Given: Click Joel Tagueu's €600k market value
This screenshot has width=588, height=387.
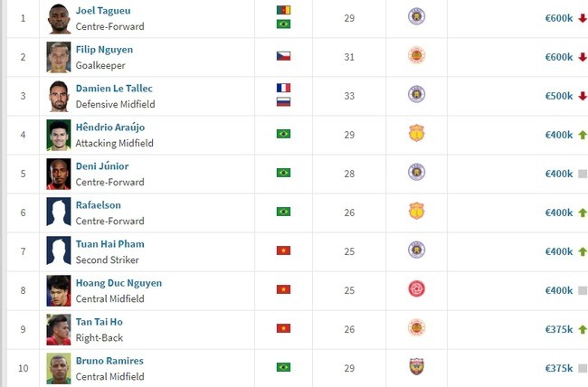Looking at the screenshot, I should tap(558, 17).
